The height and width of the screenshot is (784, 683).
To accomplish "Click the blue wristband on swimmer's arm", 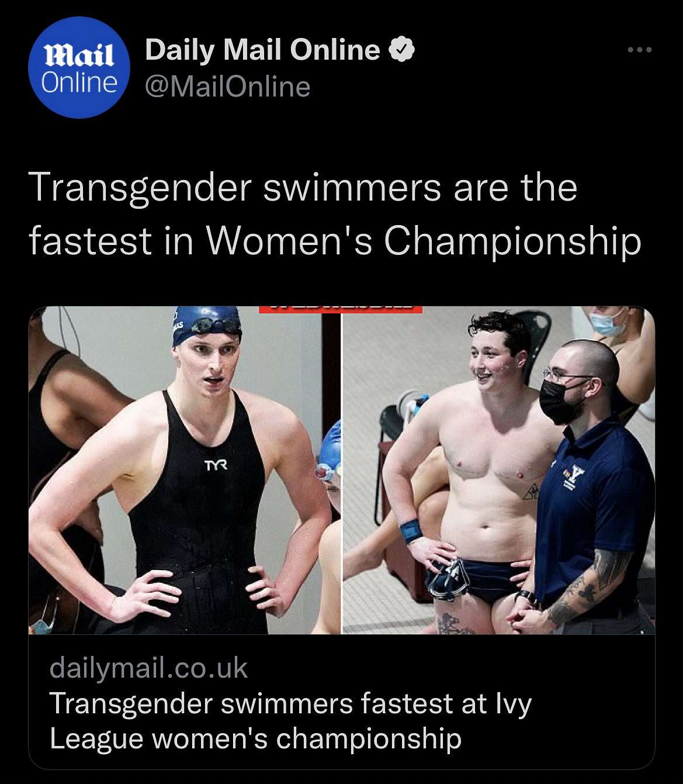I will 411,530.
